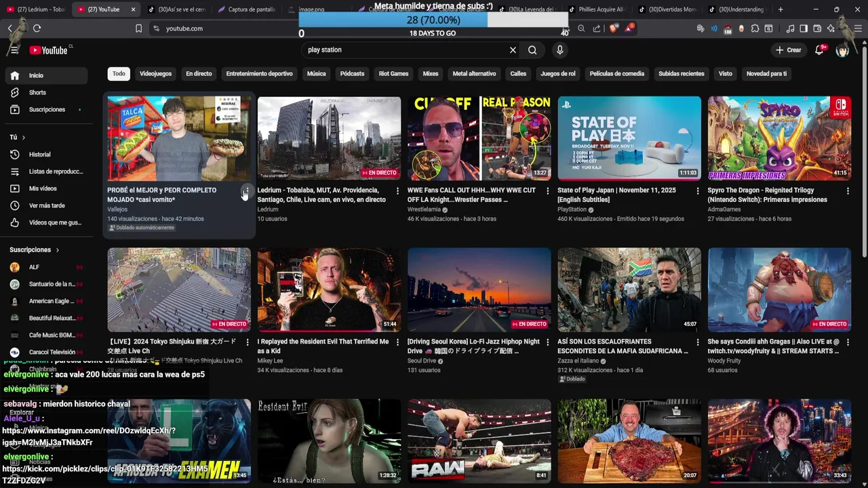Select the Todo filter chip
The height and width of the screenshot is (488, 868).
[x=119, y=74]
